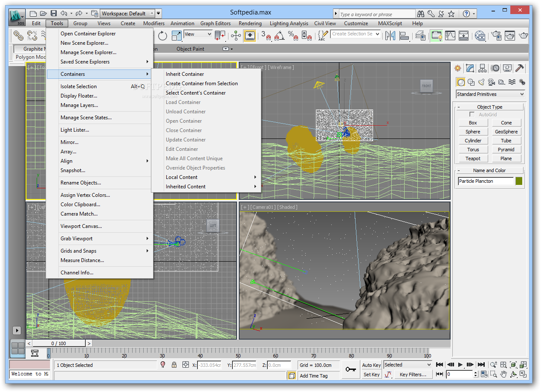This screenshot has height=392, width=541.
Task: Expand the Inherited Content submenu
Action: coord(206,187)
